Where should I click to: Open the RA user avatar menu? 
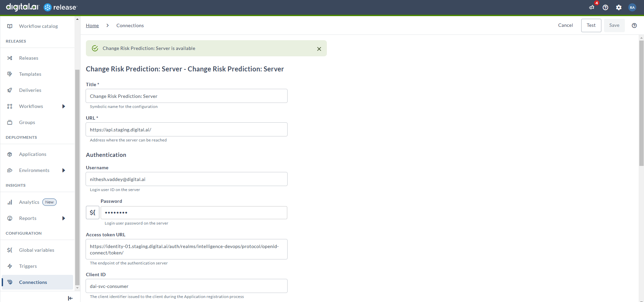[x=632, y=7]
